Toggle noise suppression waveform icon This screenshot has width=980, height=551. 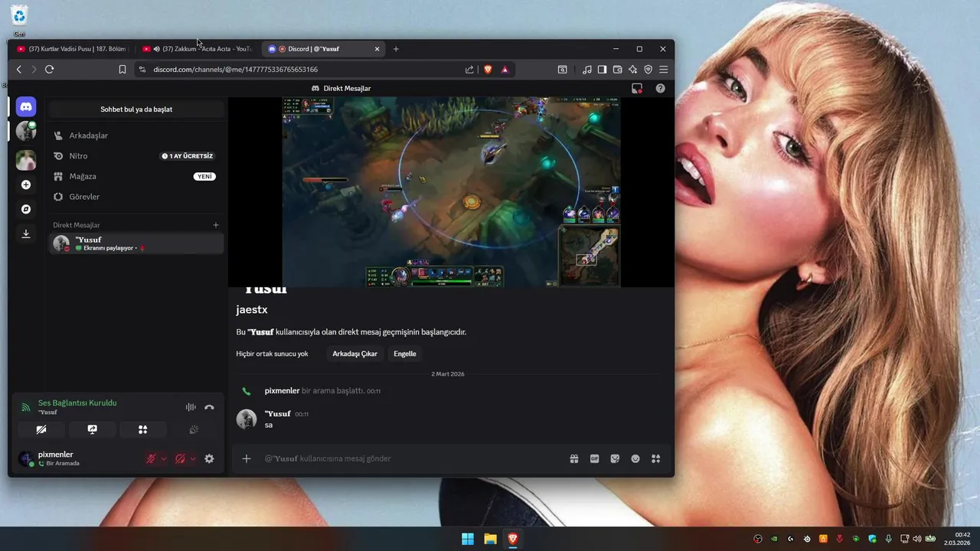(x=191, y=407)
